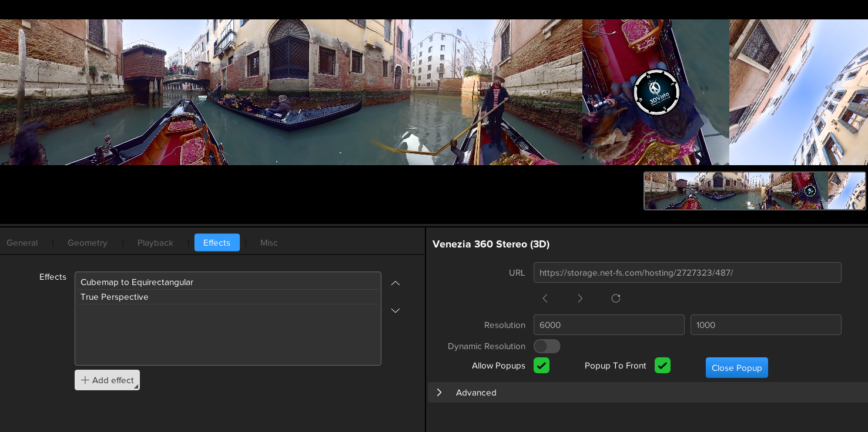This screenshot has height=432, width=868.
Task: Click the 3DVista compass logo in preview
Action: tap(656, 92)
